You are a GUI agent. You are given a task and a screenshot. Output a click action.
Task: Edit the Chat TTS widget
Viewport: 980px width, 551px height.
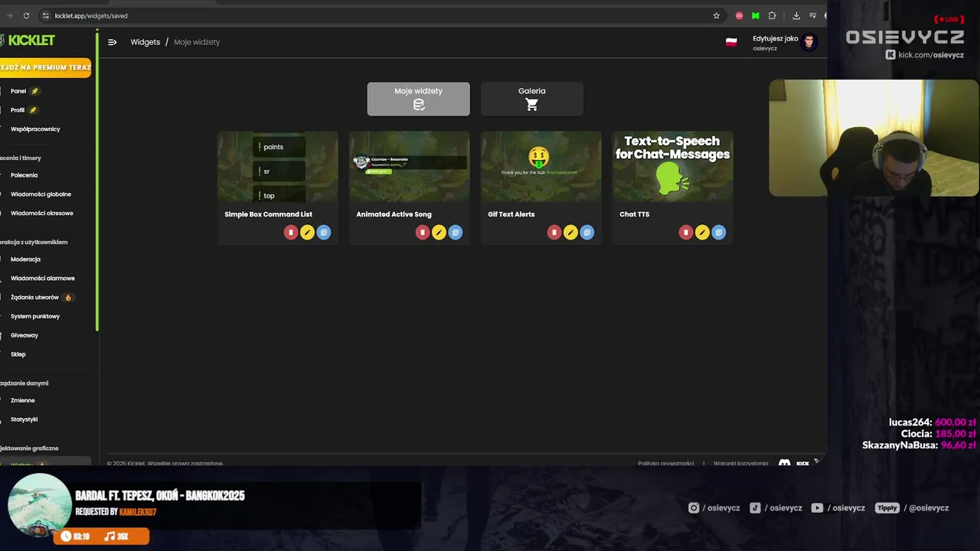pyautogui.click(x=702, y=233)
